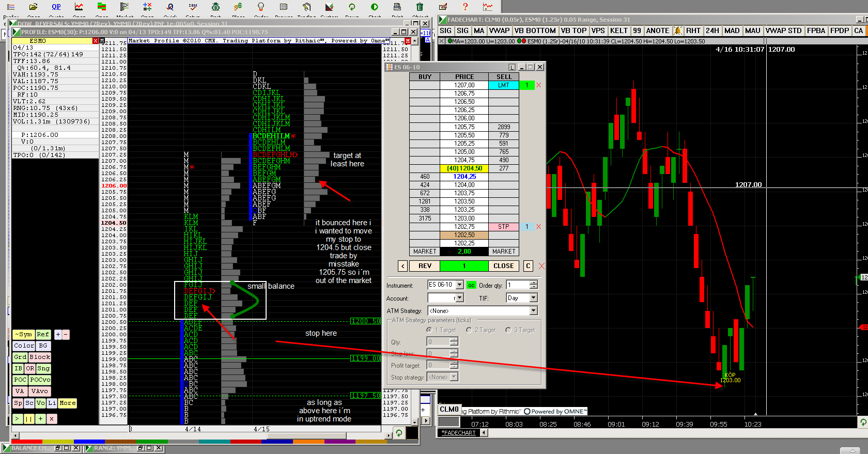Click the plus-minus calculator toolbar icon
Image resolution: width=868 pixels, height=454 pixels.
[147, 7]
